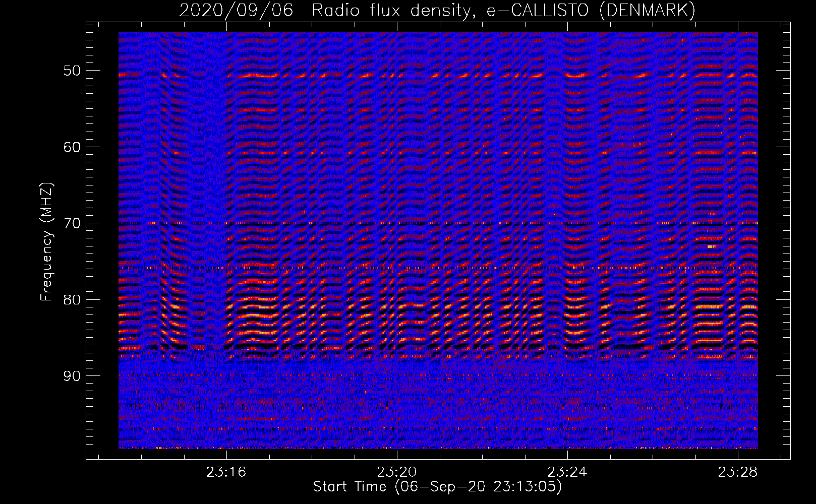The height and width of the screenshot is (504, 816).
Task: Click the 'Frequency (MHZ)' axis label
Action: point(46,242)
